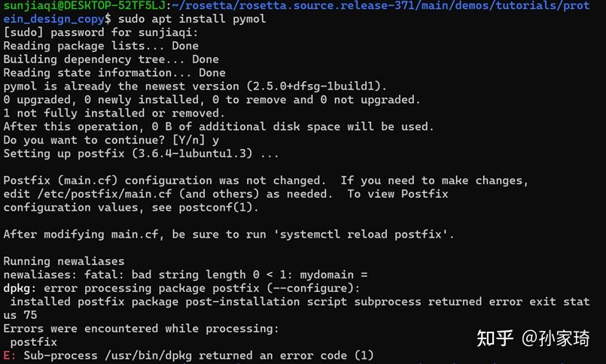Click the 'Running newaliases' line
This screenshot has height=364, width=606.
click(x=64, y=261)
